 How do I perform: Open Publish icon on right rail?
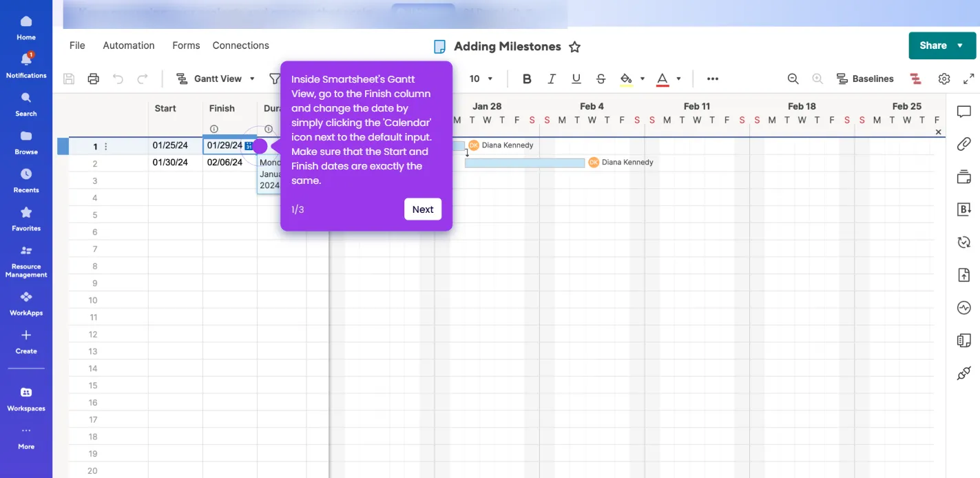pyautogui.click(x=964, y=275)
